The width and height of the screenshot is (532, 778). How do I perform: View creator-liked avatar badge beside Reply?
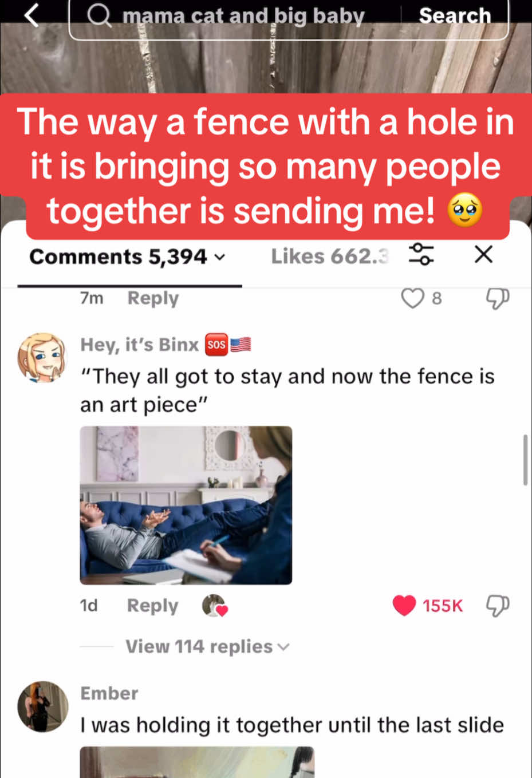click(215, 606)
